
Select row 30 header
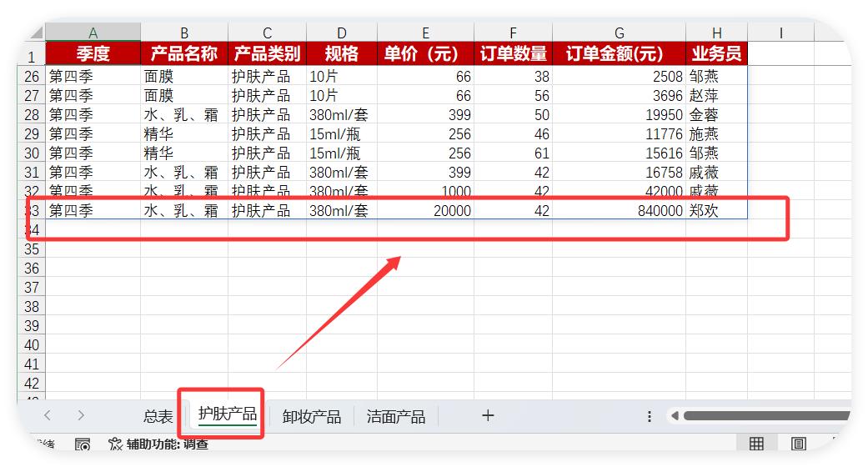tap(32, 153)
